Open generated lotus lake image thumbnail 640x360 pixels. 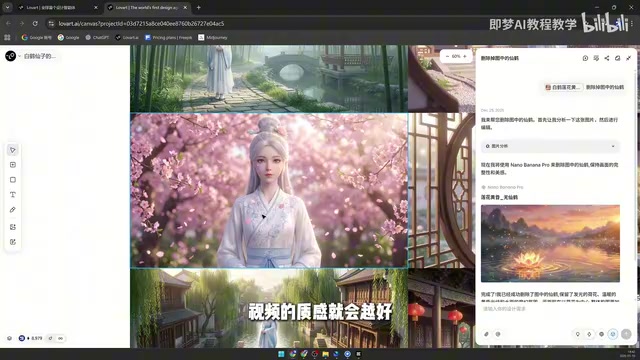pos(550,244)
